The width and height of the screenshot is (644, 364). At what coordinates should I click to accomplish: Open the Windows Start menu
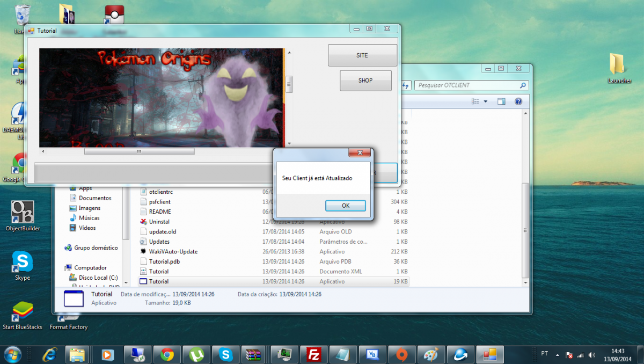(x=12, y=354)
